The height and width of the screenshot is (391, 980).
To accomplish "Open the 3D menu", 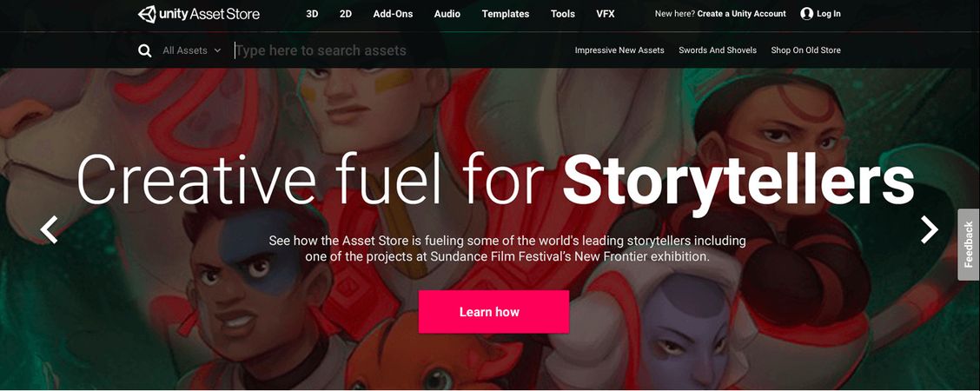I will (x=312, y=14).
